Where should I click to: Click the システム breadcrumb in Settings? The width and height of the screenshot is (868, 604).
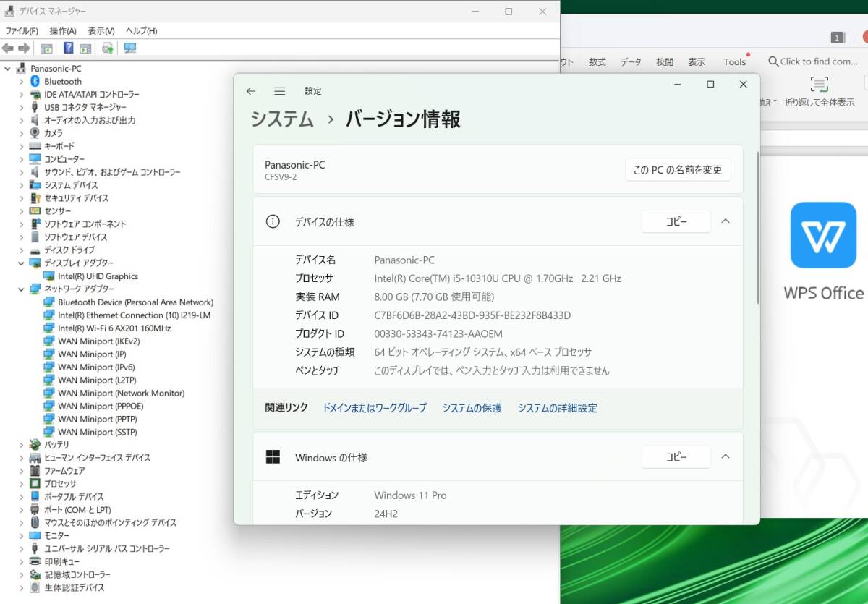click(x=282, y=119)
